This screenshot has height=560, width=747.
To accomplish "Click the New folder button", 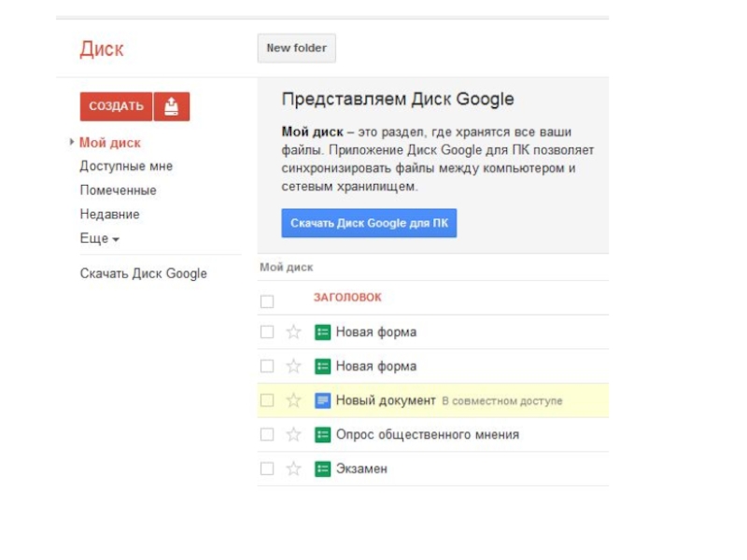I will pyautogui.click(x=296, y=49).
